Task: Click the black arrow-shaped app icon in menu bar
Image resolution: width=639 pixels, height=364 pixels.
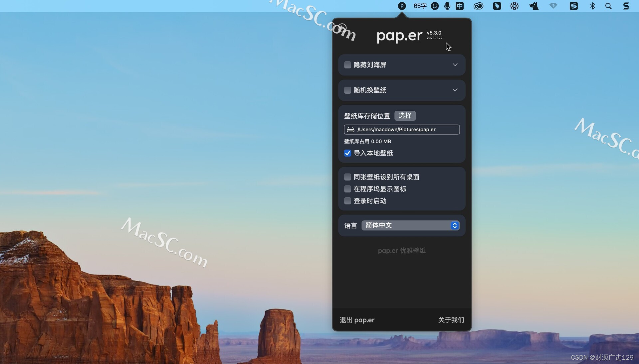Action: 497,6
